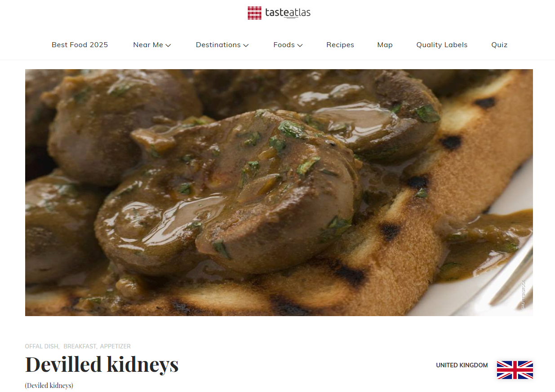Screen dimensions: 555x392
Task: Open the BREAKFAST category link
Action: point(80,346)
